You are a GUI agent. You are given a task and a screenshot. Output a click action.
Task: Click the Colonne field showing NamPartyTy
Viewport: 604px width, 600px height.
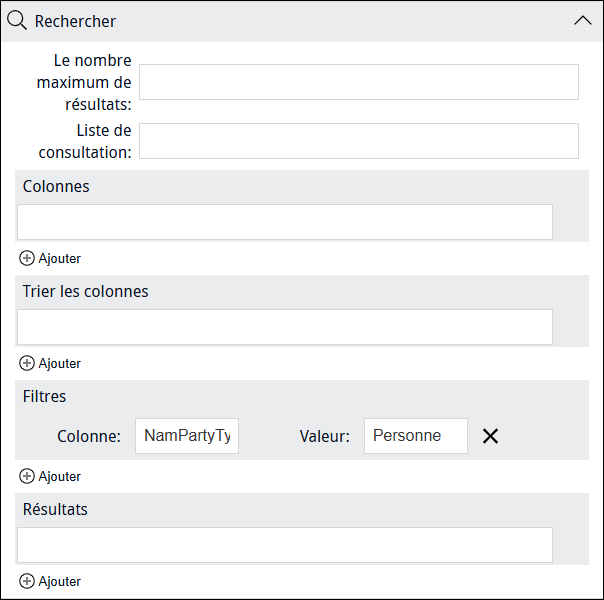(187, 436)
